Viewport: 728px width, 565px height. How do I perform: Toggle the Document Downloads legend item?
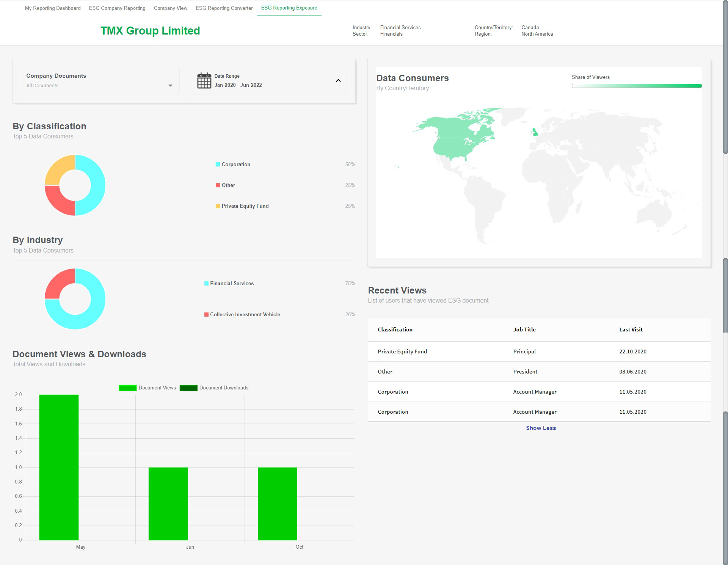tap(214, 388)
